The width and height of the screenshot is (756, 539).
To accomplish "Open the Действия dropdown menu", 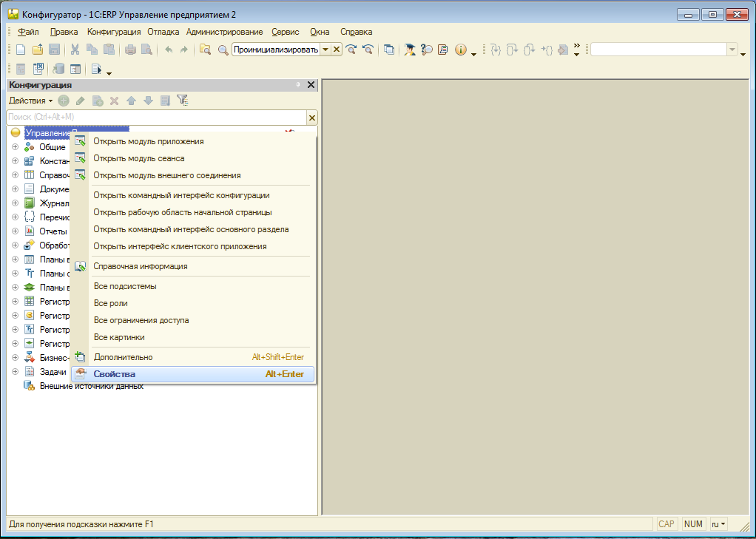I will 31,101.
